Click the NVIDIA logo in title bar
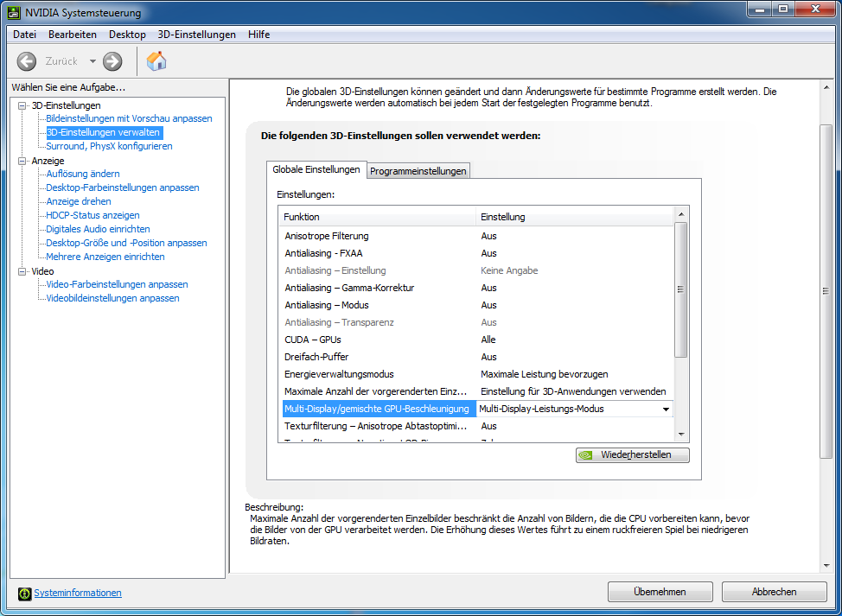The width and height of the screenshot is (842, 616). 16,12
